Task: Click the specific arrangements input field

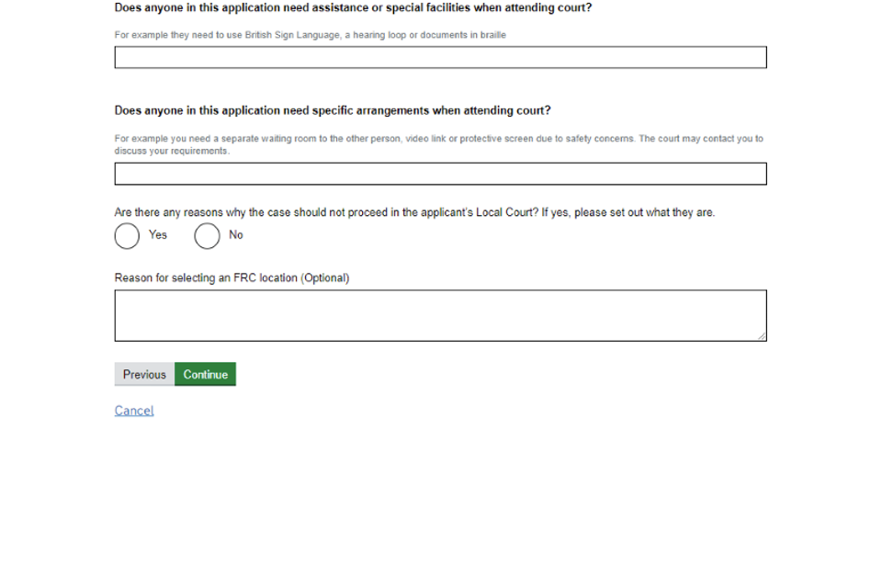Action: click(440, 174)
